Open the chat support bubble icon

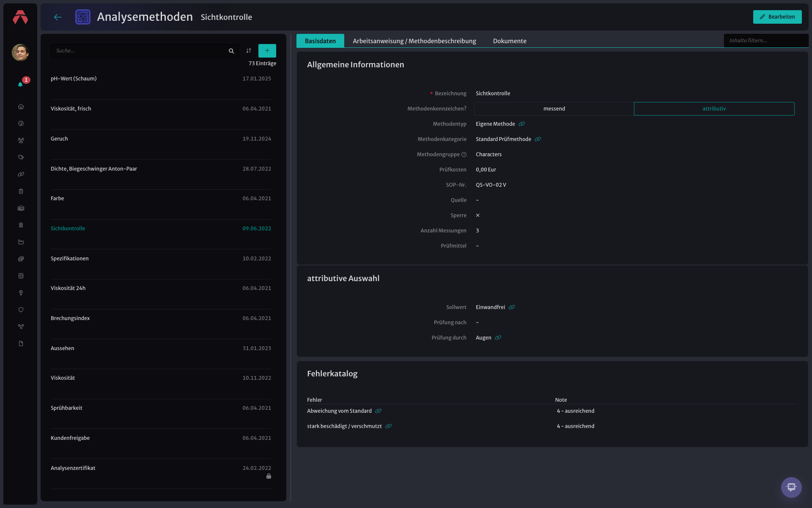point(791,487)
